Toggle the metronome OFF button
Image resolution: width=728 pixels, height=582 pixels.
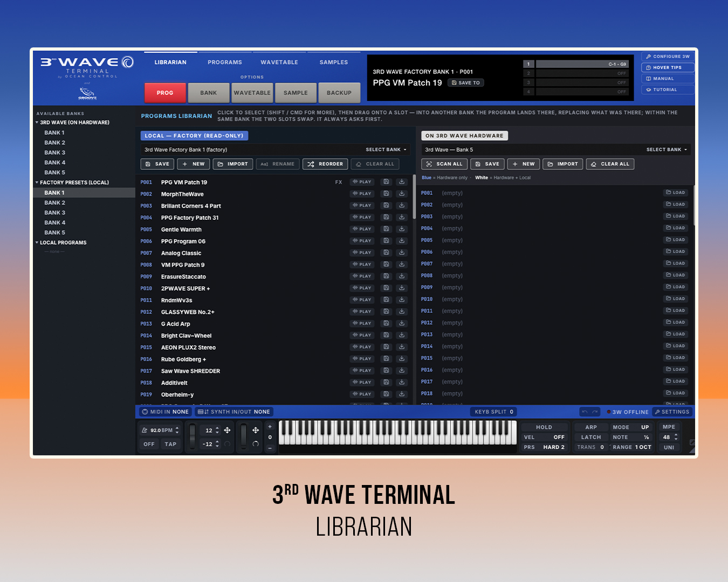tap(149, 444)
